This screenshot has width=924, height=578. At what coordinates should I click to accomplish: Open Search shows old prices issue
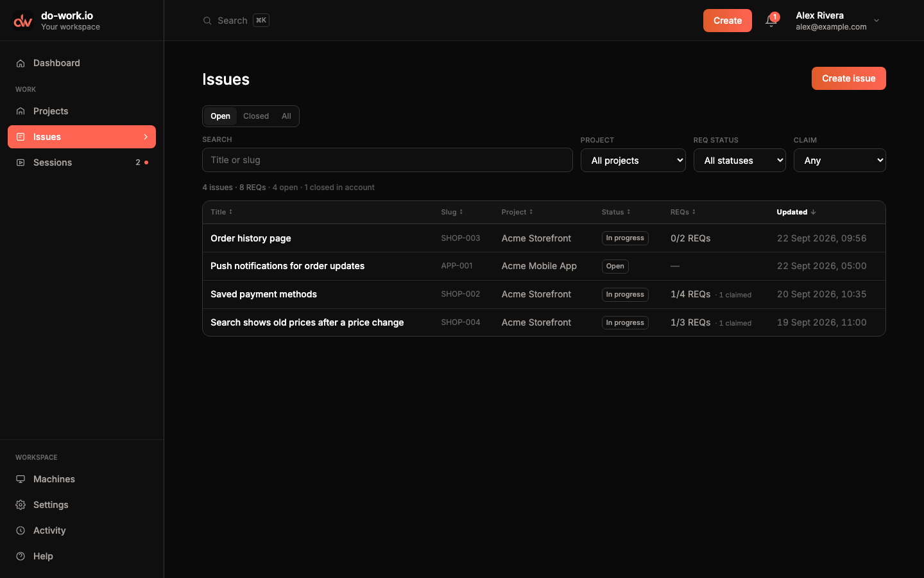click(307, 322)
